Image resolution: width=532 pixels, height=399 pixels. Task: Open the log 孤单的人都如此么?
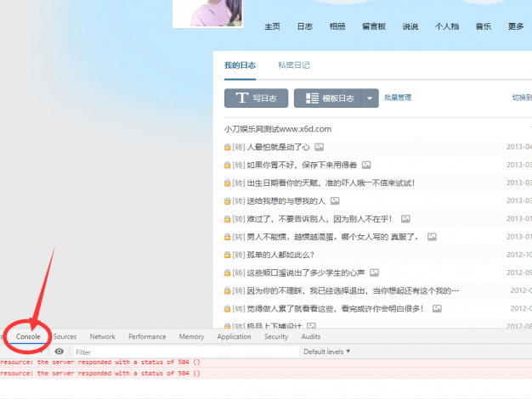(x=280, y=255)
